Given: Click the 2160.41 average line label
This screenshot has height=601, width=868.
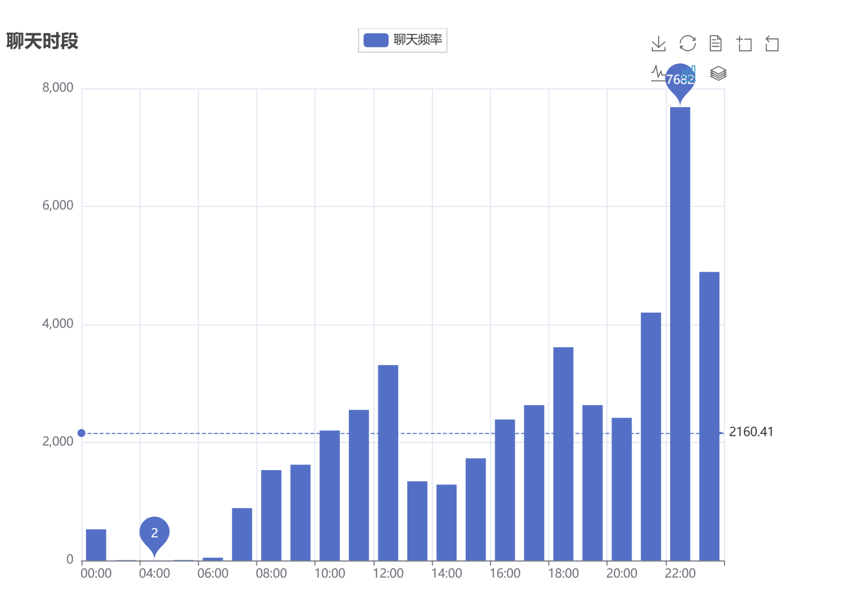Looking at the screenshot, I should point(751,432).
